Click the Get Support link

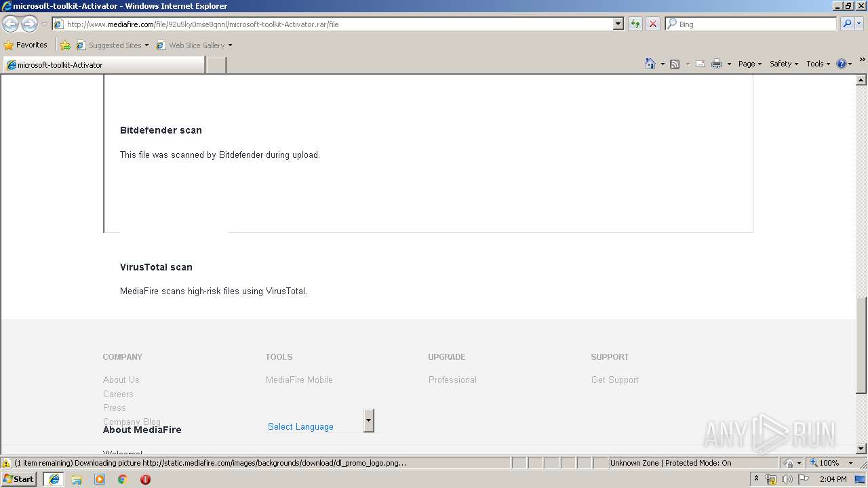[x=615, y=380]
